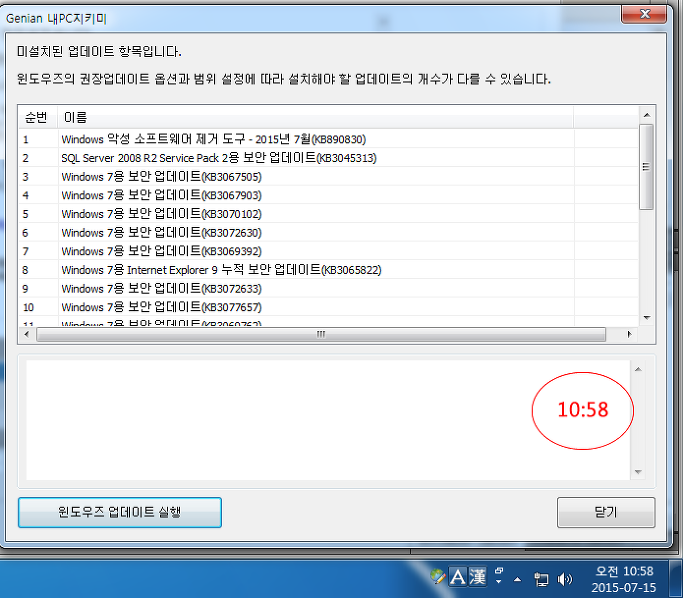
Task: Click the volume speaker tray icon
Action: click(x=565, y=579)
